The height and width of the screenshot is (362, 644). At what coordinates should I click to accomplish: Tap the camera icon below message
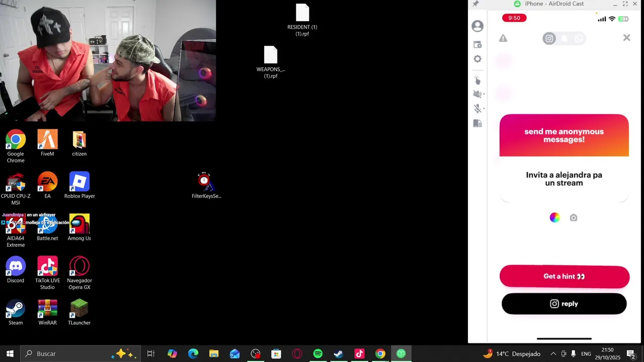click(574, 218)
